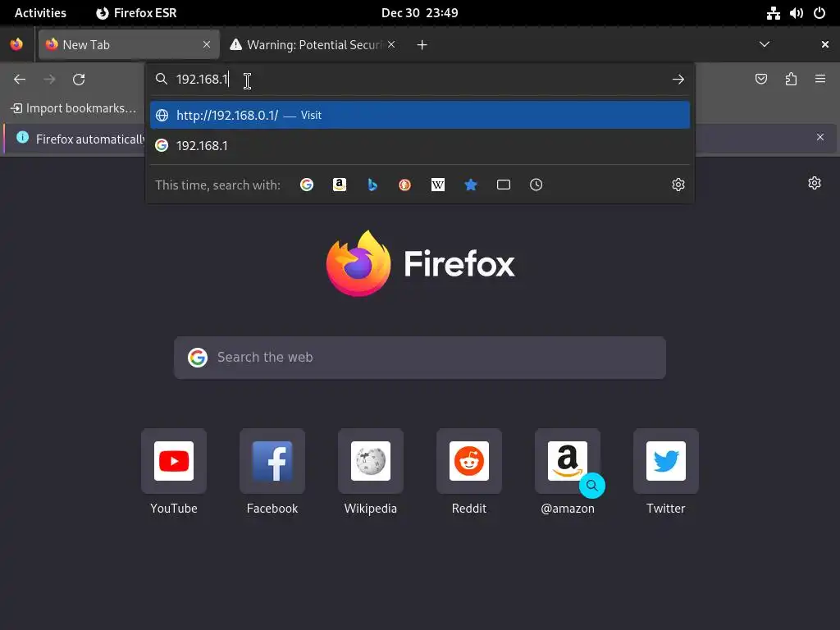Open the Twitter shortcut tile
The image size is (840, 630).
[x=666, y=461]
